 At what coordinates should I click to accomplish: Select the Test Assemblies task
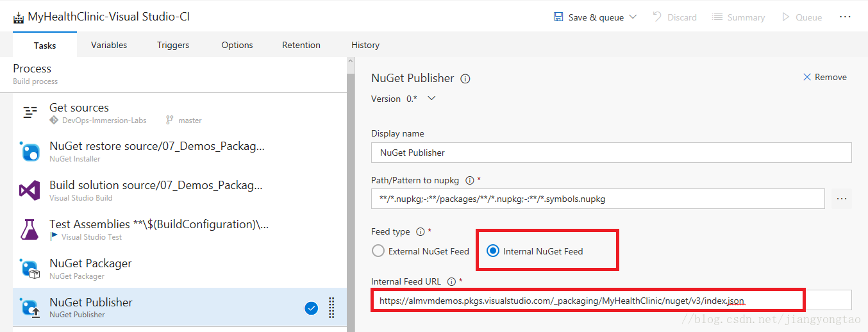(x=179, y=230)
